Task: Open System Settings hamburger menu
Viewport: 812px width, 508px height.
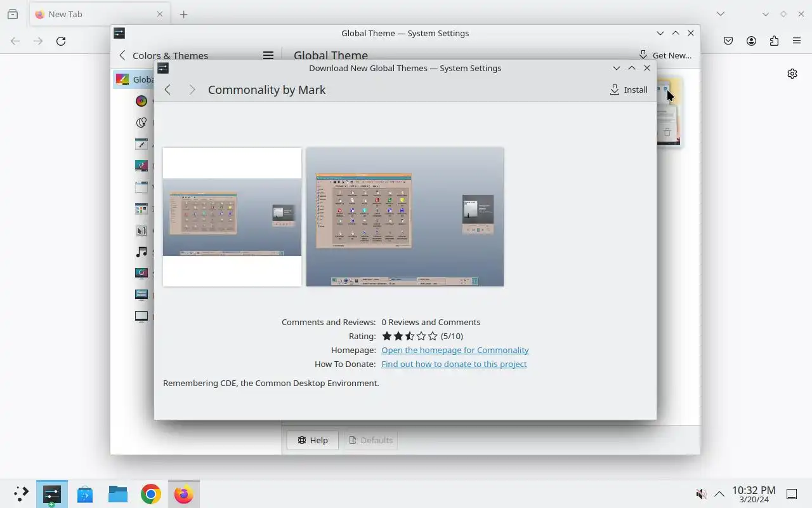Action: (268, 55)
